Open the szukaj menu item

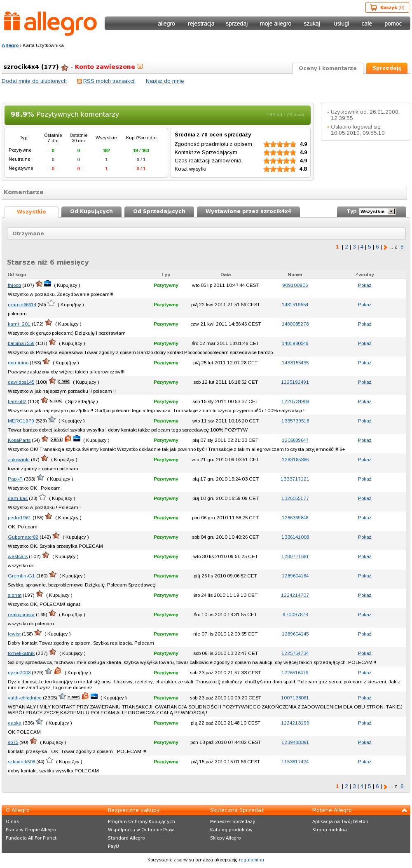tap(312, 23)
